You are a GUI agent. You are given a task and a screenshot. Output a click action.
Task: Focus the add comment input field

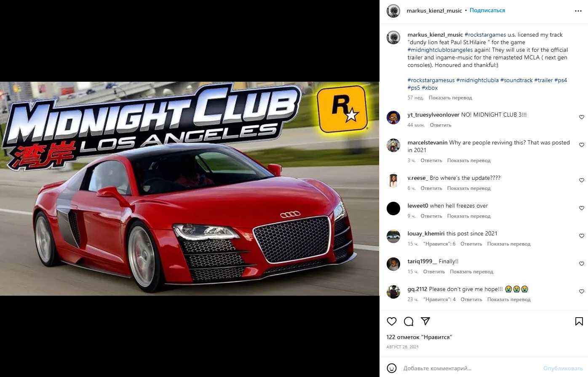[x=470, y=368]
